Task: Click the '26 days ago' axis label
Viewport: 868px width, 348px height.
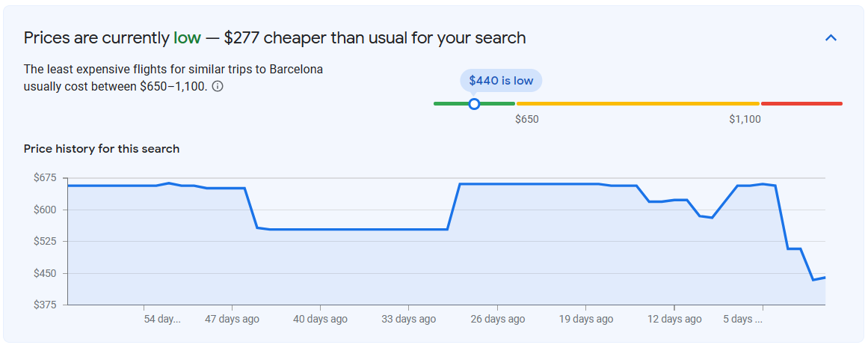Action: pos(497,319)
